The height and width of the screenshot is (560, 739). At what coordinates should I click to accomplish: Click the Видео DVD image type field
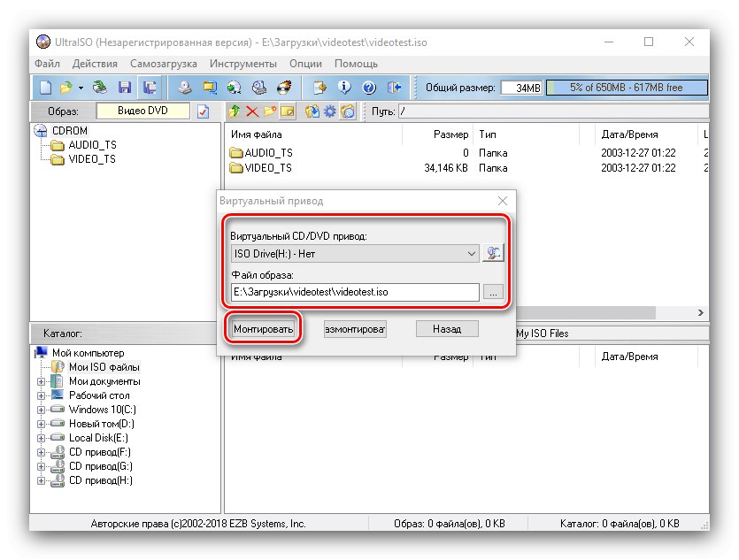[142, 111]
